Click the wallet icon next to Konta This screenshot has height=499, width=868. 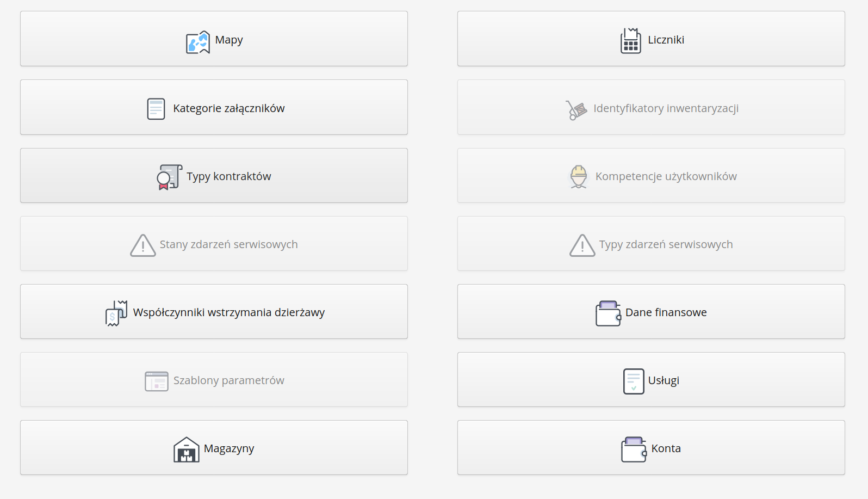(634, 449)
